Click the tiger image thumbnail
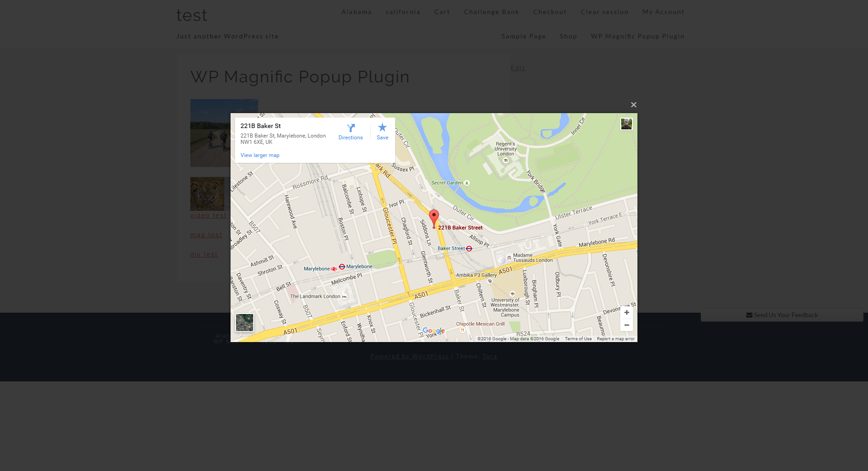The image size is (868, 471). pyautogui.click(x=208, y=194)
